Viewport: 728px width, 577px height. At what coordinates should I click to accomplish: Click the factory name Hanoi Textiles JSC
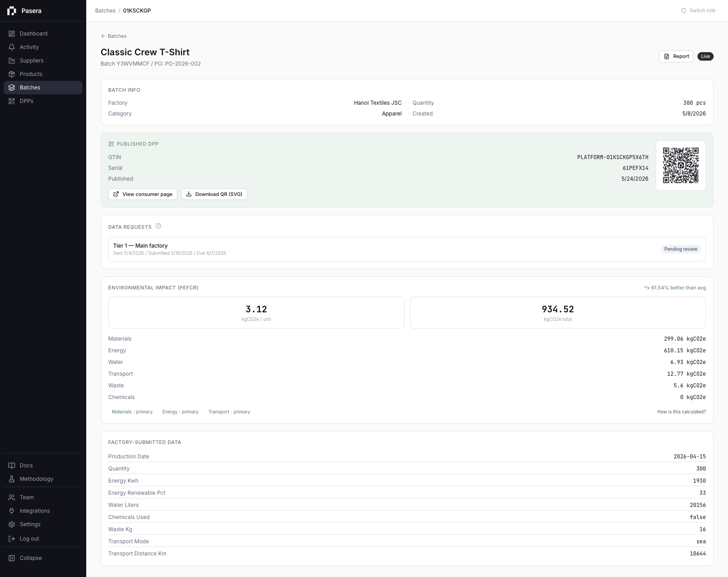(378, 103)
